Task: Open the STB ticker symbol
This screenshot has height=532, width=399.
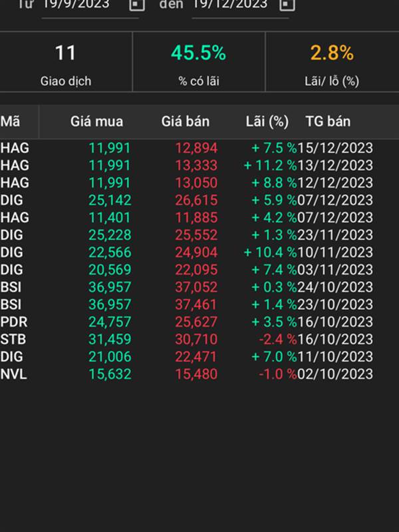Action: pos(13,339)
